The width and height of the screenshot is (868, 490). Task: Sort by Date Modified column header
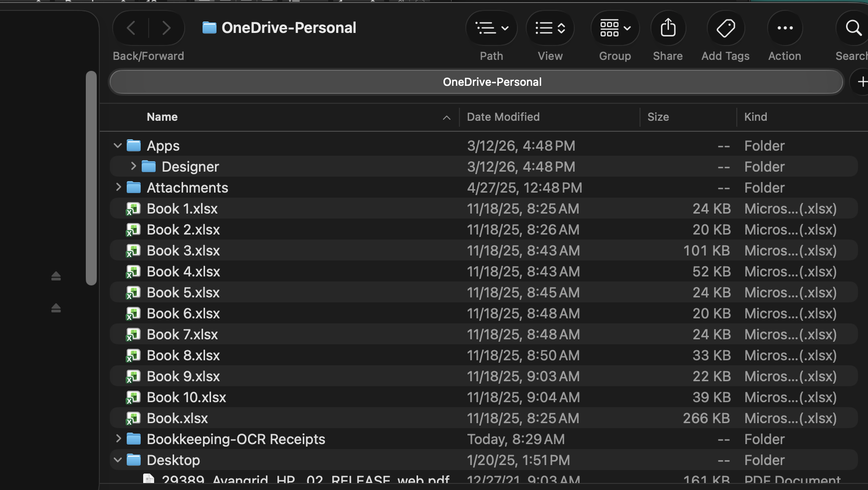coord(503,117)
